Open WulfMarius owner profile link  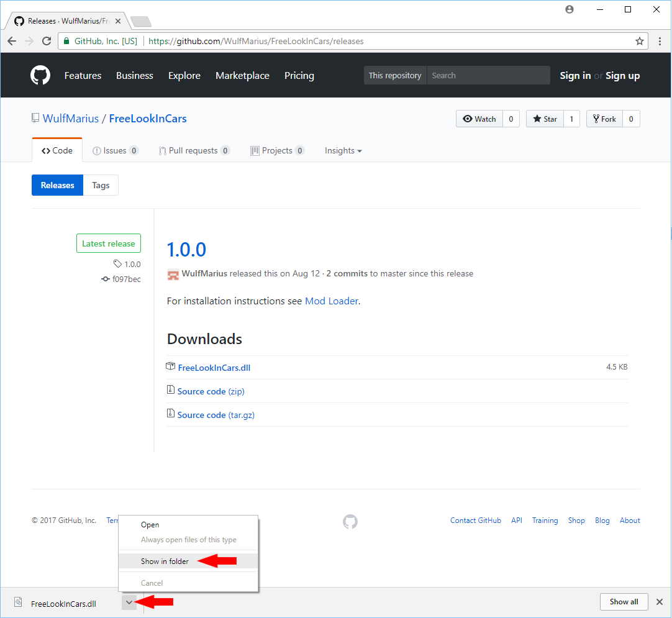(71, 118)
